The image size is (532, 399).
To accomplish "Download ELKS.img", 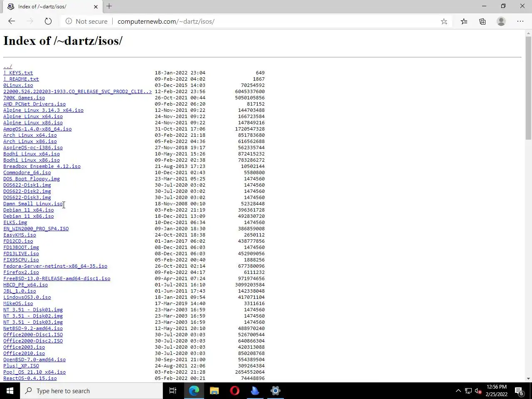I will pos(15,222).
